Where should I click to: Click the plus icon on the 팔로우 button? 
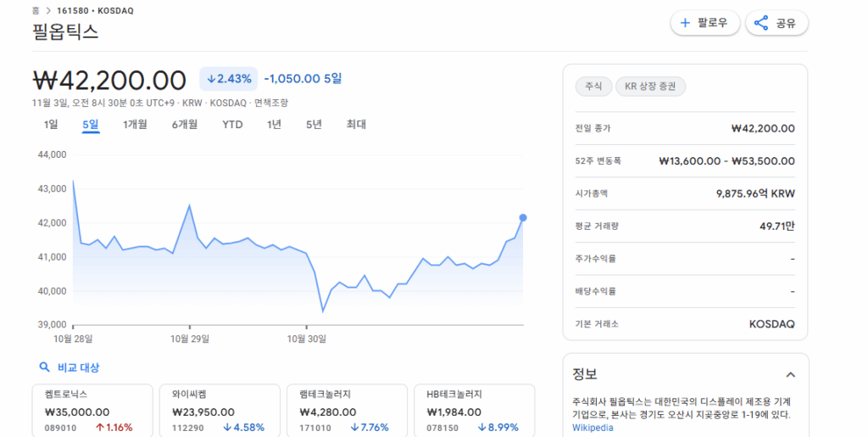[x=685, y=23]
